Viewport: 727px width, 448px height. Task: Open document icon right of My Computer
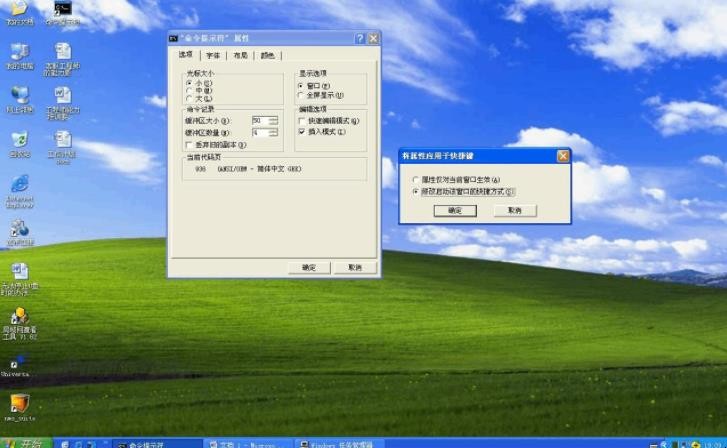point(63,59)
